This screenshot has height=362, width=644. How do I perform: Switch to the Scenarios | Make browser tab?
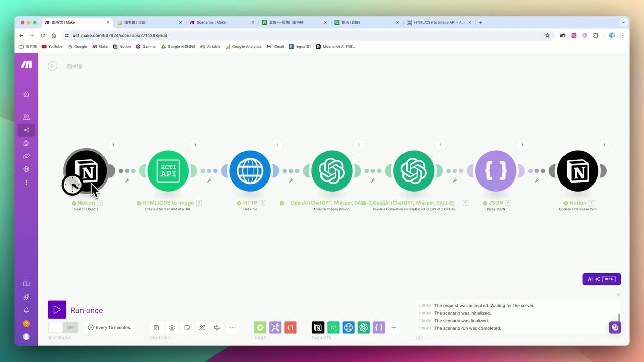pyautogui.click(x=211, y=22)
